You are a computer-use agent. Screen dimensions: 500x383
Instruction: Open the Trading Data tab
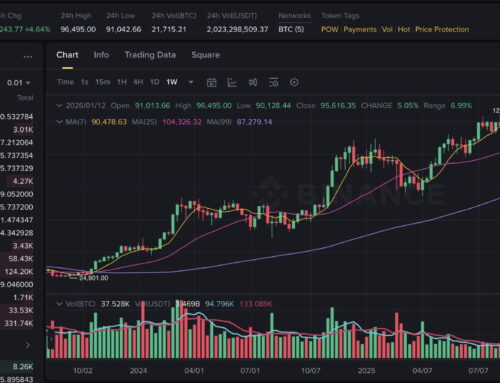click(x=150, y=55)
